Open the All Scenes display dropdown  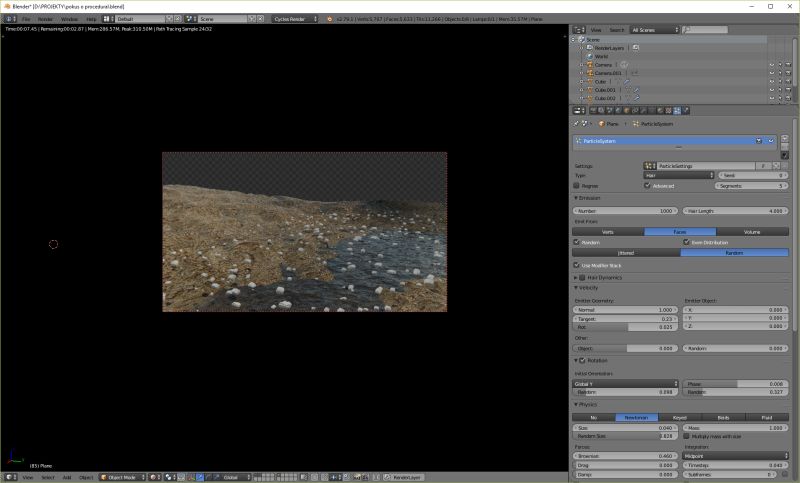655,30
